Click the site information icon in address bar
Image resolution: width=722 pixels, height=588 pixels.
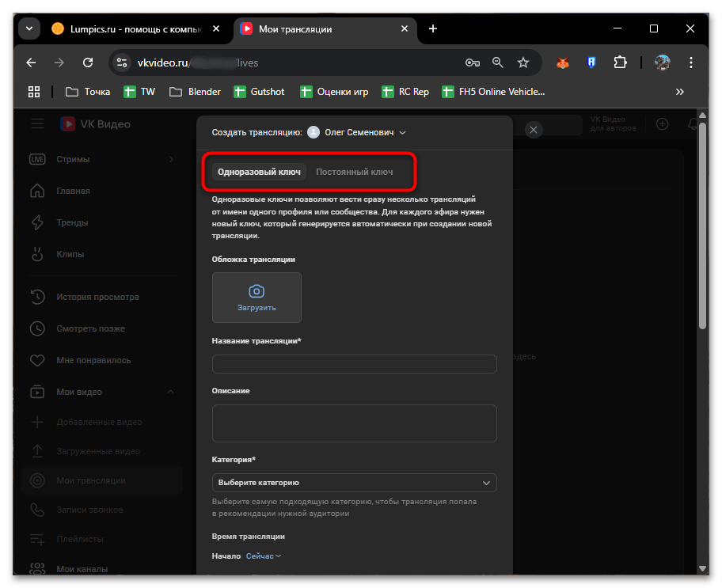(x=121, y=63)
